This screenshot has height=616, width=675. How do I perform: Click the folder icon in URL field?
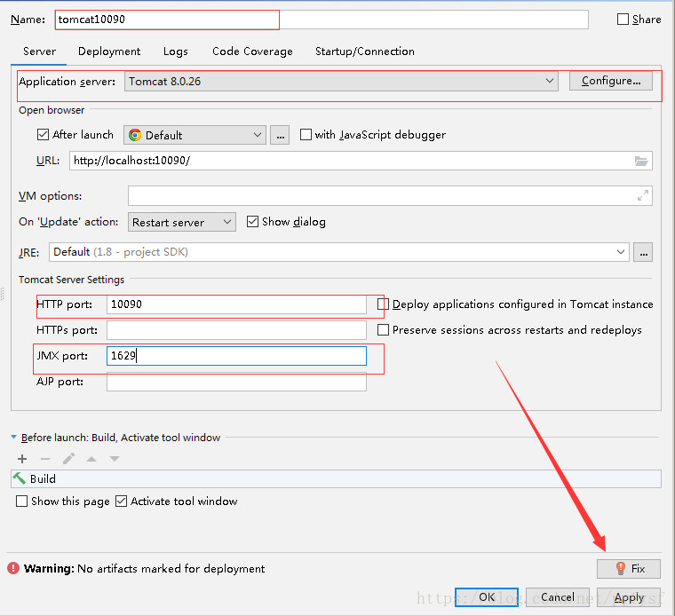(x=641, y=161)
